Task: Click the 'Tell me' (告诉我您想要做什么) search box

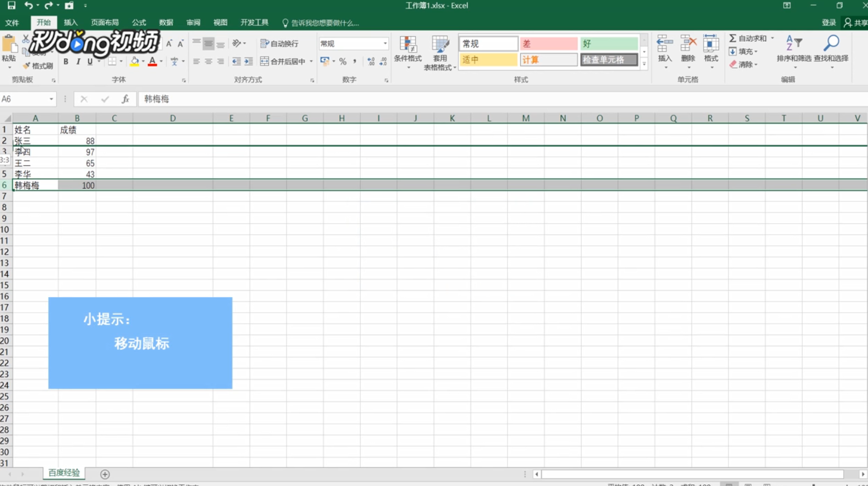Action: point(321,23)
